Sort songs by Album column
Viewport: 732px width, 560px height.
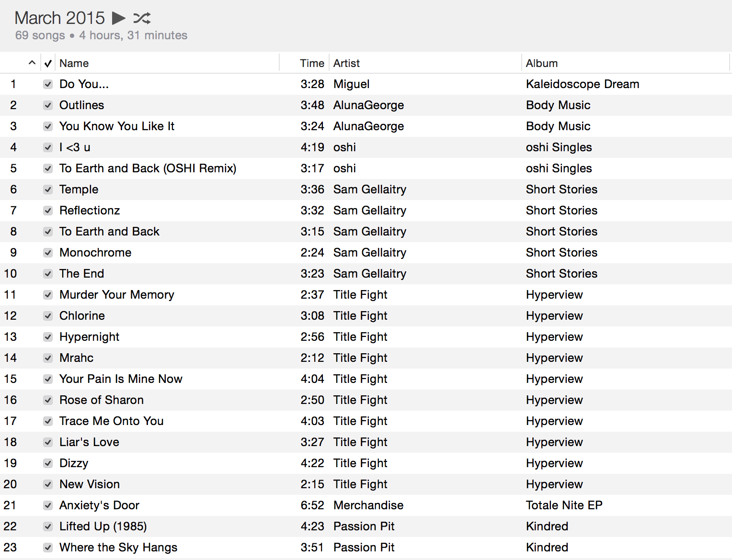tap(541, 63)
